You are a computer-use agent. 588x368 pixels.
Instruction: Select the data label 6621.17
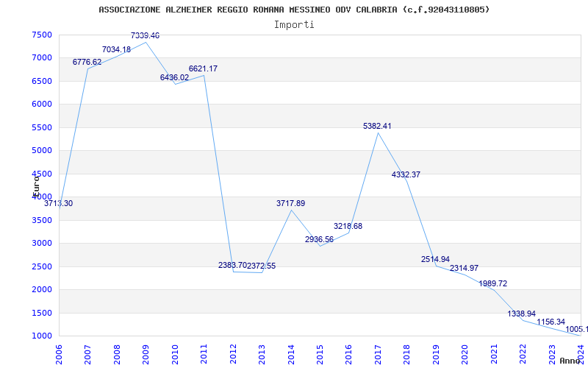(x=203, y=68)
